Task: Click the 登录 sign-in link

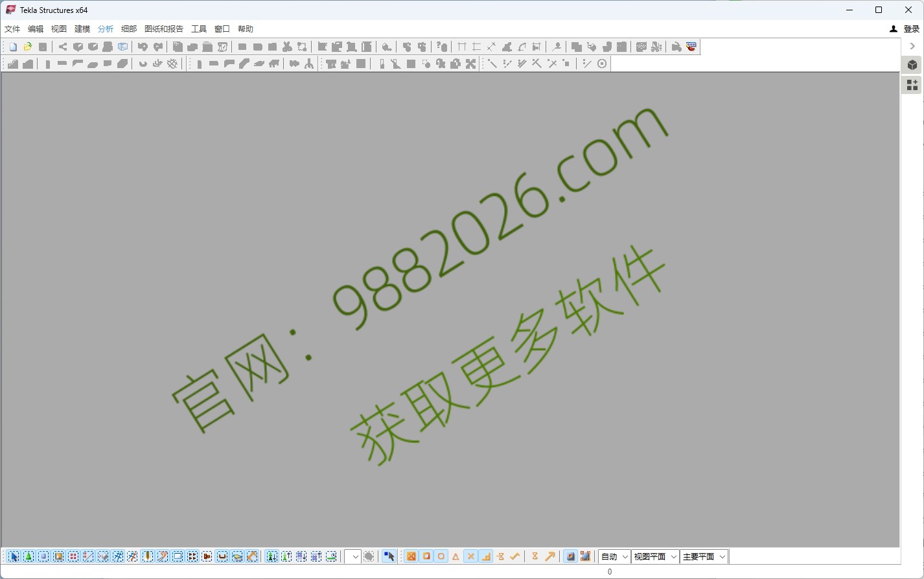Action: pyautogui.click(x=912, y=29)
